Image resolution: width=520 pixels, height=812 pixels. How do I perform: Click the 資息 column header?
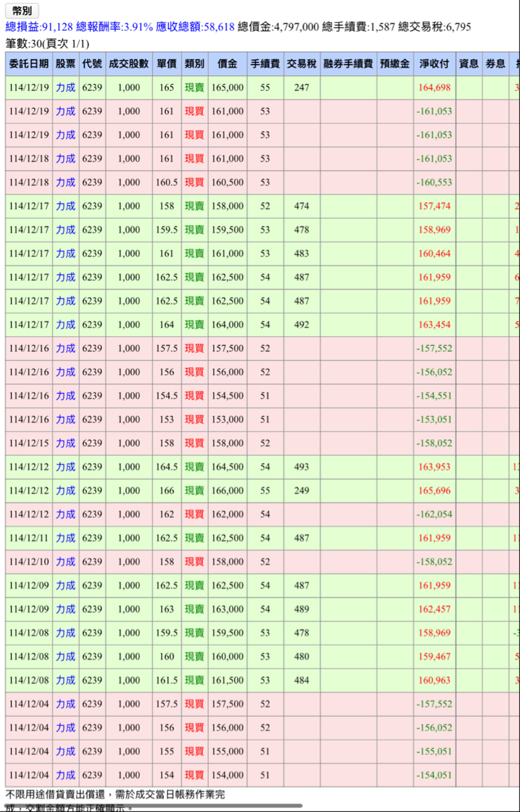coord(468,64)
